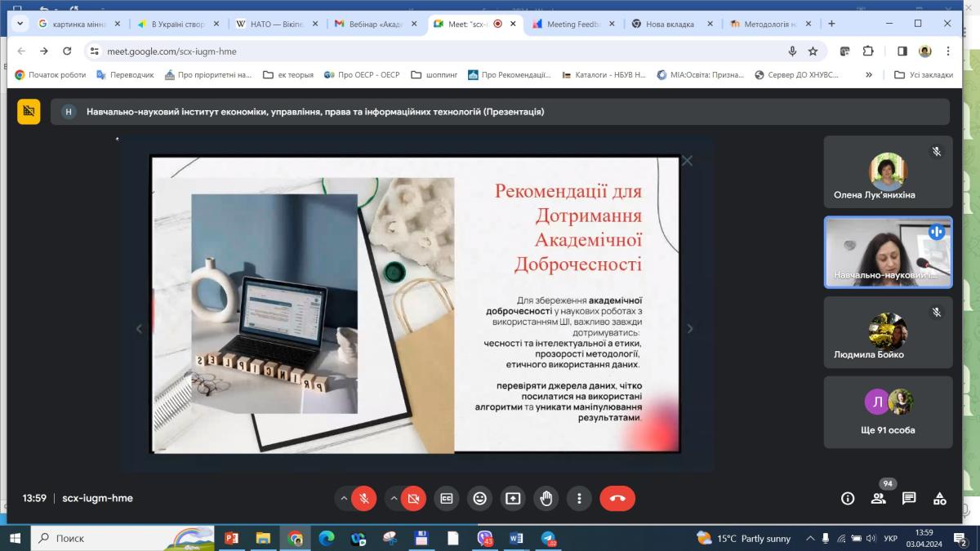Expand the hidden bookmarks overflow chevron
The width and height of the screenshot is (980, 551).
click(x=869, y=74)
